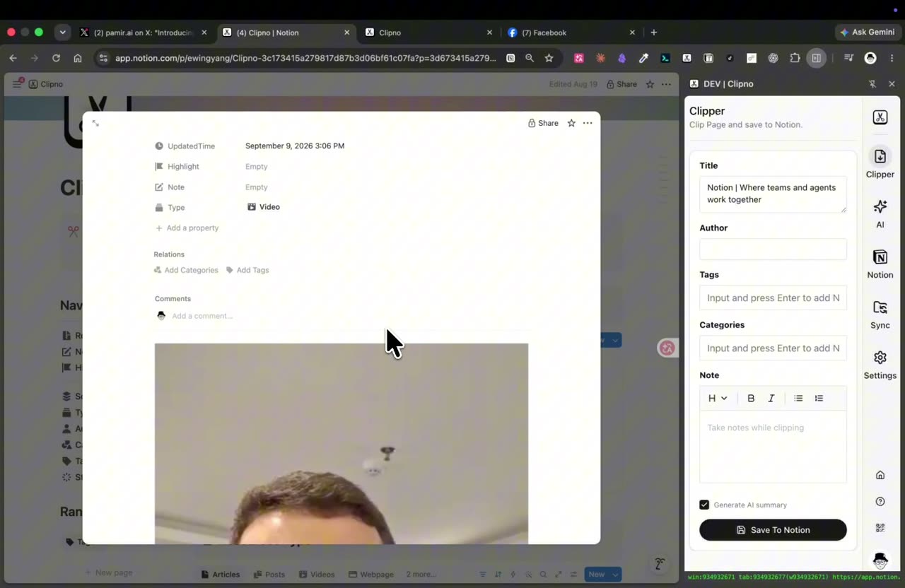
Task: Open the Chrome extensions puzzle icon
Action: 795,58
